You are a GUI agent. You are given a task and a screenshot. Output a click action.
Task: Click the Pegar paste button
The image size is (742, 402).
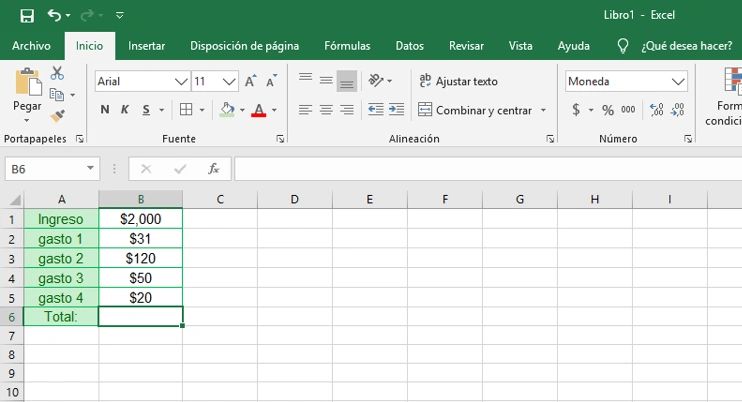click(27, 92)
